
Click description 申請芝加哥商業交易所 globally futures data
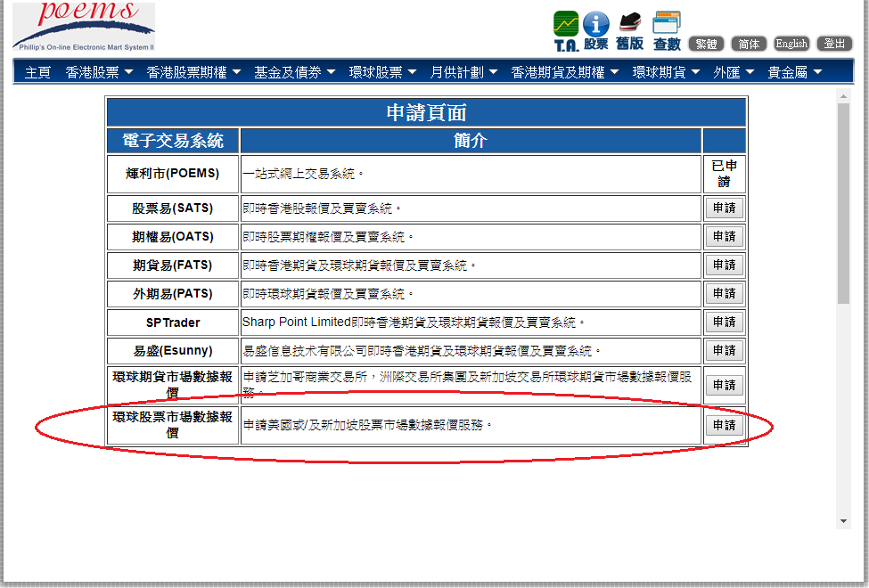[467, 385]
